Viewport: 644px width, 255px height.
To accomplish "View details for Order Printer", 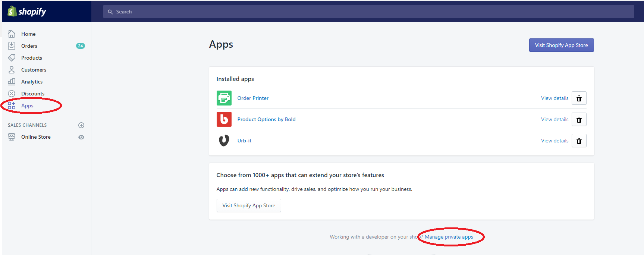I will click(555, 98).
